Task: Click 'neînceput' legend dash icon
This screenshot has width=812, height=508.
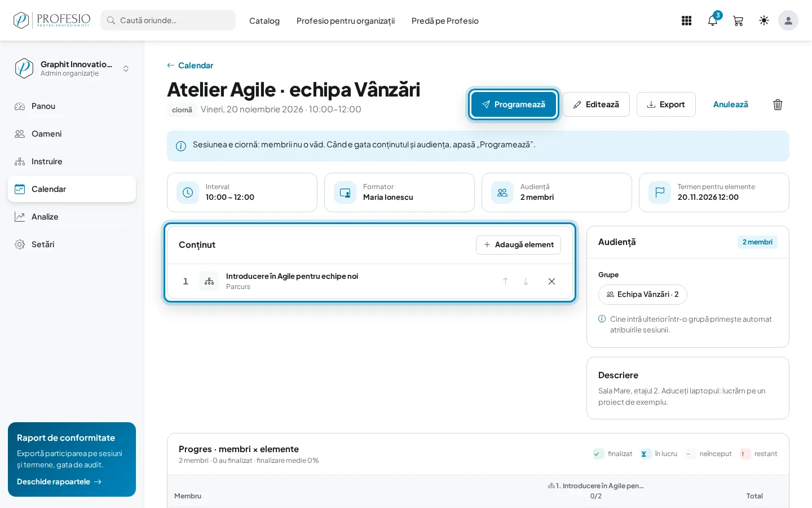Action: coord(690,454)
